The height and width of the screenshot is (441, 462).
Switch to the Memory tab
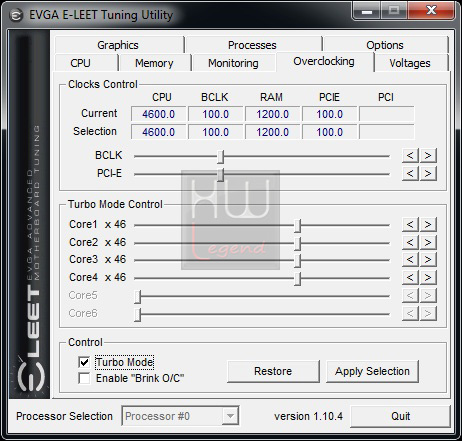(x=154, y=63)
